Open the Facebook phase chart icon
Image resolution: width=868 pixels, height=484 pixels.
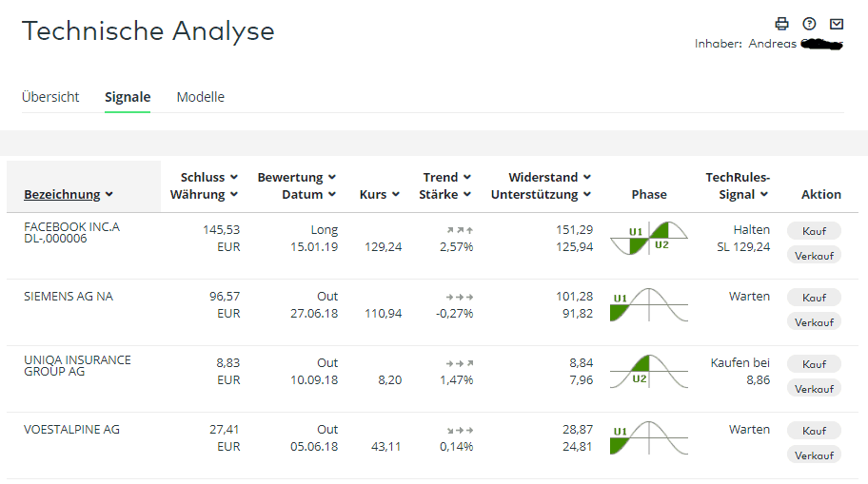(x=649, y=239)
